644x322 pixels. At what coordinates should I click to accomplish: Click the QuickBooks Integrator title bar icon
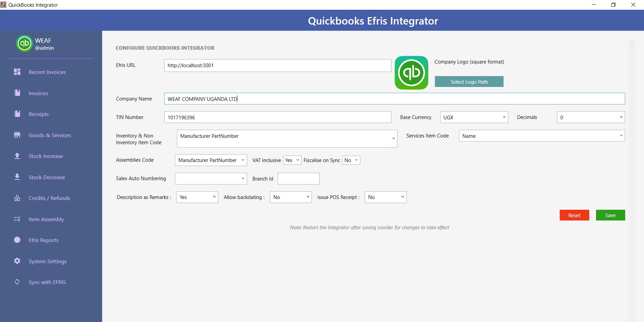tap(3, 5)
